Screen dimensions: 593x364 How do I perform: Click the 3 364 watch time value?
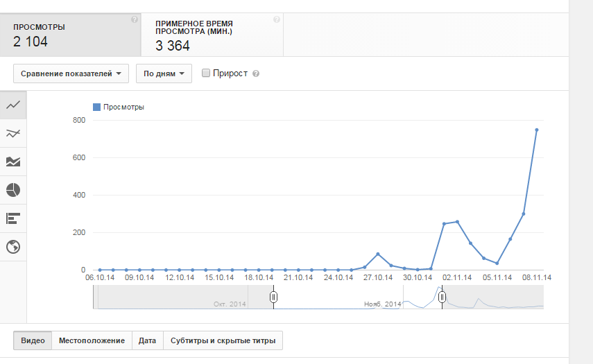[173, 46]
